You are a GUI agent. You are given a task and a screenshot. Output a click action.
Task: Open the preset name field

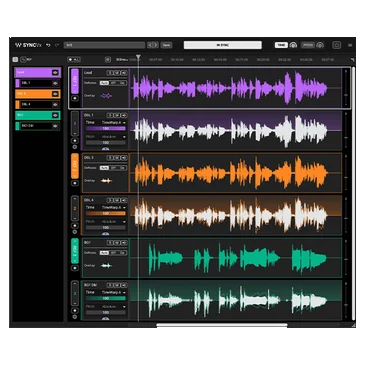[x=104, y=45]
